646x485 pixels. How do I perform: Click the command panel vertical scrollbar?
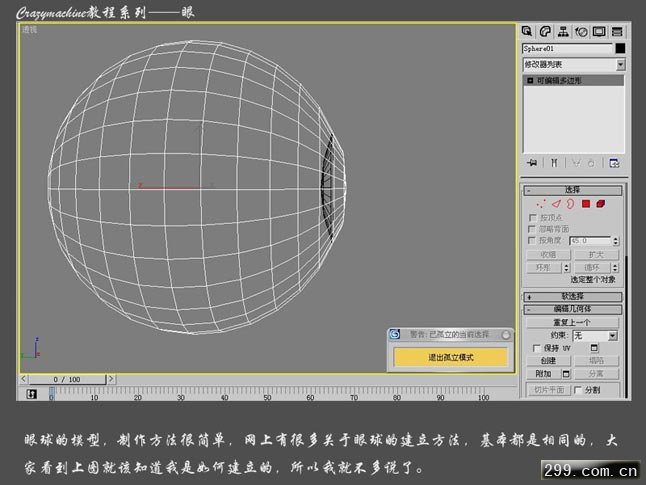(626, 326)
